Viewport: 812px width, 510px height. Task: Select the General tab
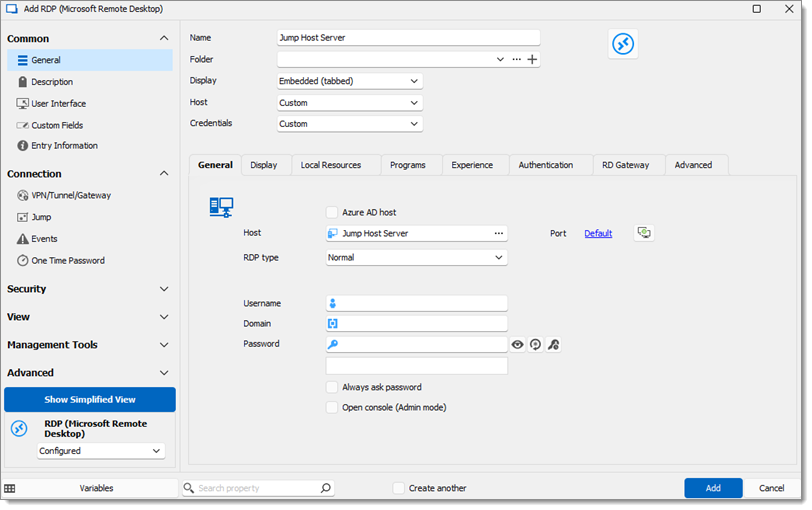point(215,165)
